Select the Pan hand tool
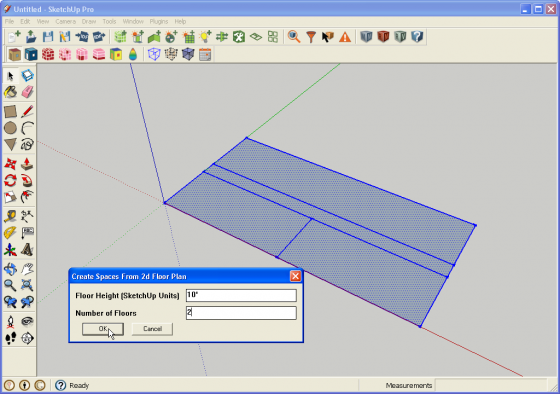This screenshot has width=560, height=394. coord(28,269)
